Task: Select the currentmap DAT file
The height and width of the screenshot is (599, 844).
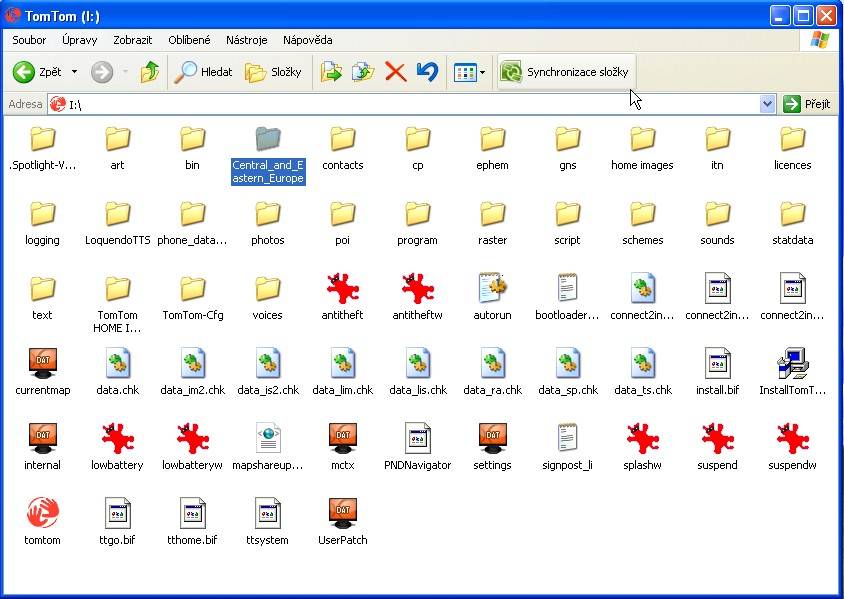Action: click(43, 372)
